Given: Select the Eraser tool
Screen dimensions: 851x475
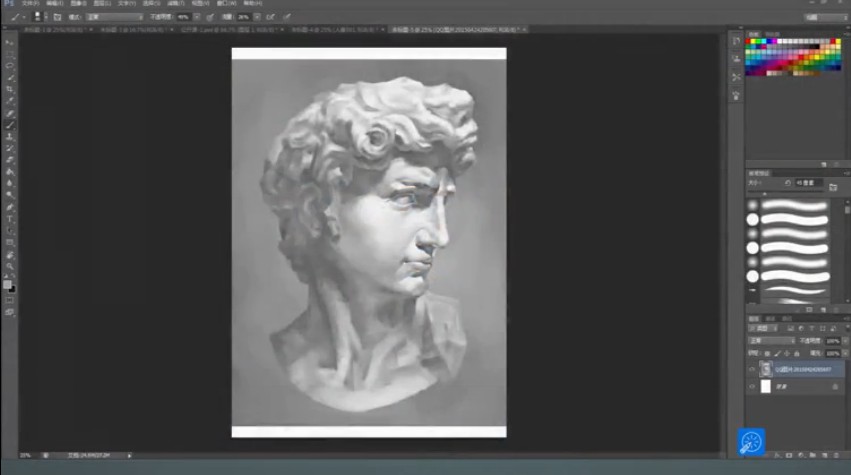Looking at the screenshot, I should coord(10,160).
